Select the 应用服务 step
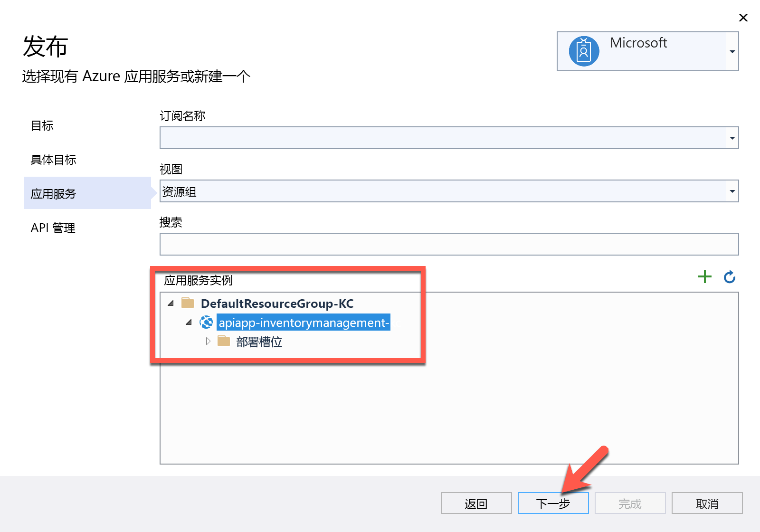 click(x=87, y=193)
